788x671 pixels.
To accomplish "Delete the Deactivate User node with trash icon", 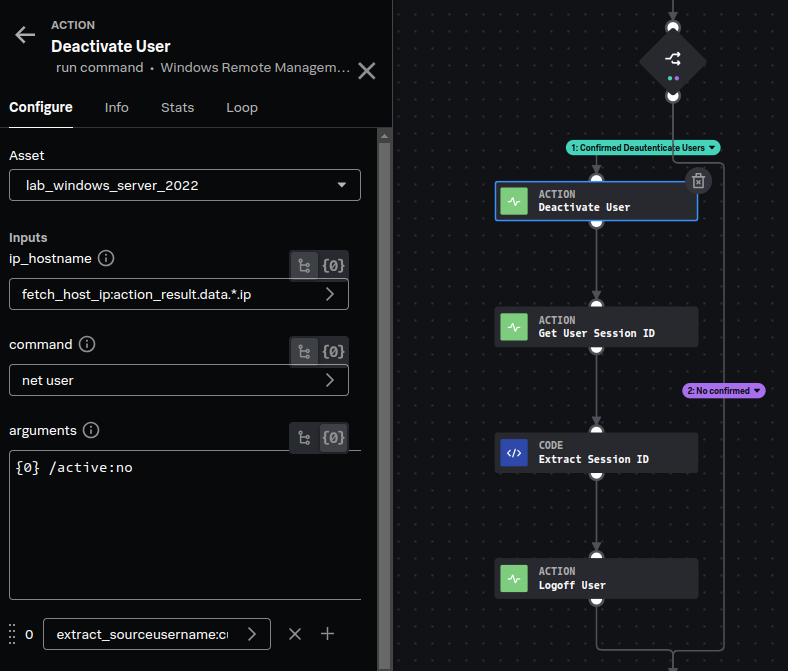I will 699,180.
